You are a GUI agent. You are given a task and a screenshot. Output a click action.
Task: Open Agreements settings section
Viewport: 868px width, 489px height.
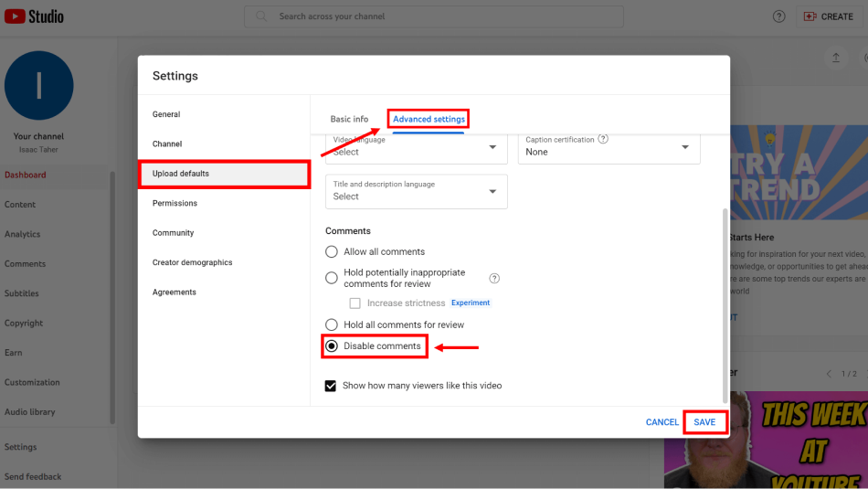tap(224, 292)
